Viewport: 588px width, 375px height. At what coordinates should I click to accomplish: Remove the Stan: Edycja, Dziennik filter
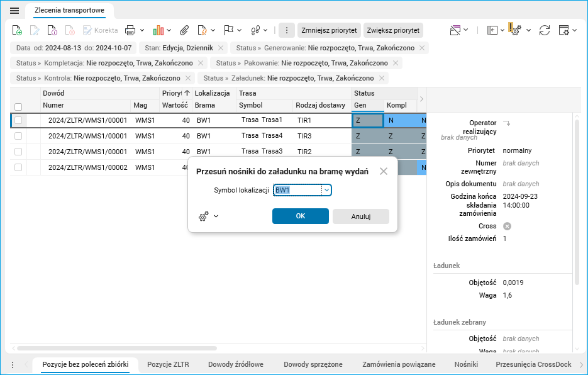tap(221, 48)
